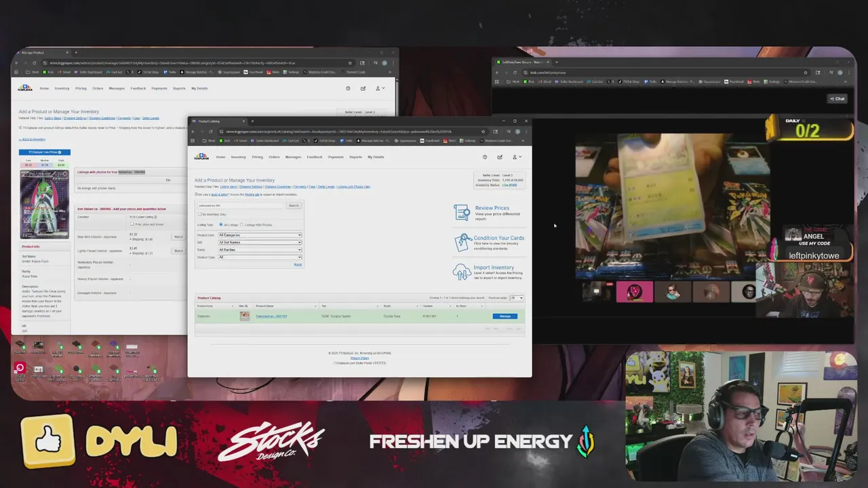The width and height of the screenshot is (868, 488).
Task: Open the help icon in the Manage Product window
Action: click(348, 88)
